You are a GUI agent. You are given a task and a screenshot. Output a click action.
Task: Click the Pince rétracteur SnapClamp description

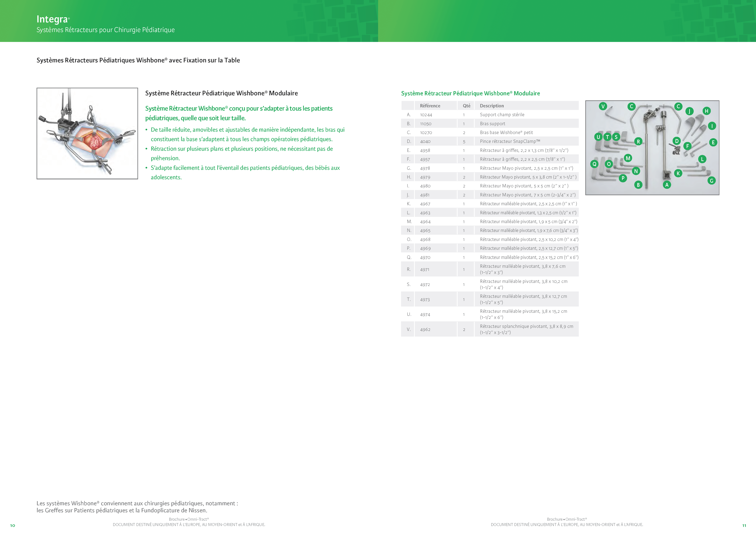tap(510, 141)
